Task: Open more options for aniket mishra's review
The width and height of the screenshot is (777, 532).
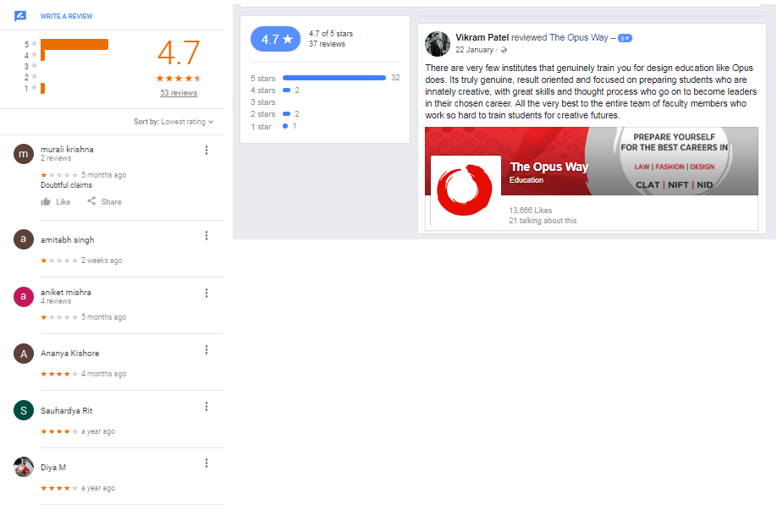Action: [207, 293]
